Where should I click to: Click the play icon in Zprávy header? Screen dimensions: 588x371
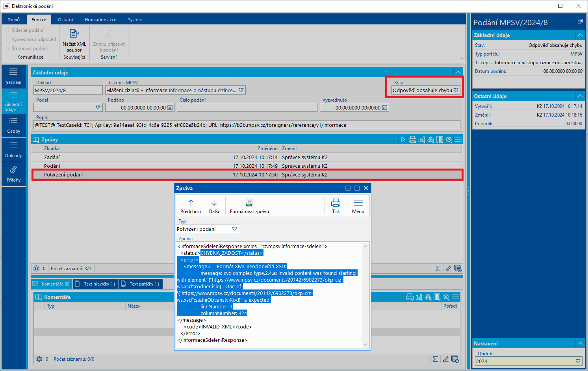[403, 139]
